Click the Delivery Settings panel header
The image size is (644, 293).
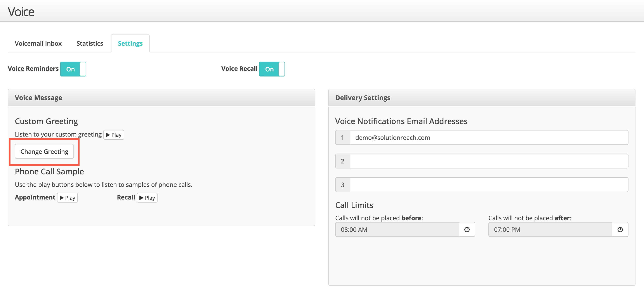(482, 98)
